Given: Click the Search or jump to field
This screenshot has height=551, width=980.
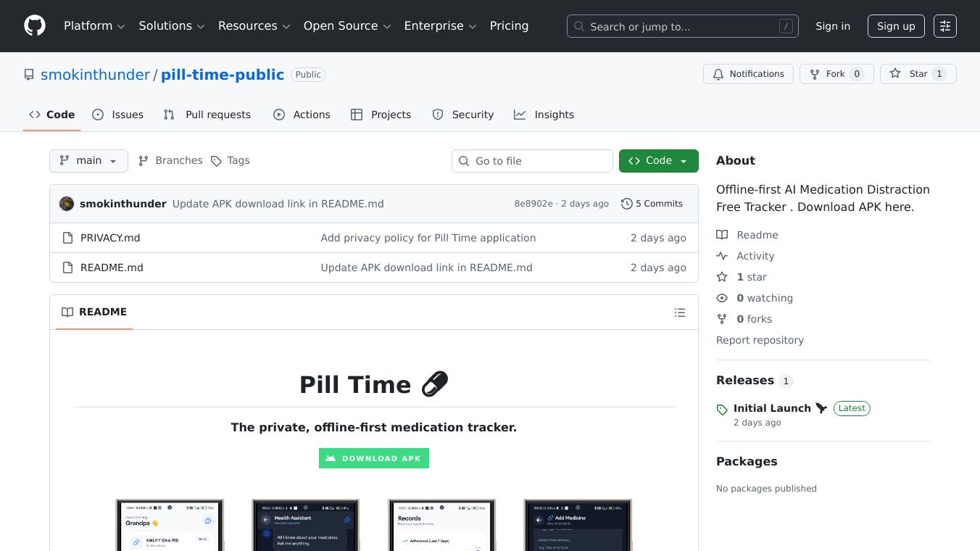Looking at the screenshot, I should coord(683,26).
